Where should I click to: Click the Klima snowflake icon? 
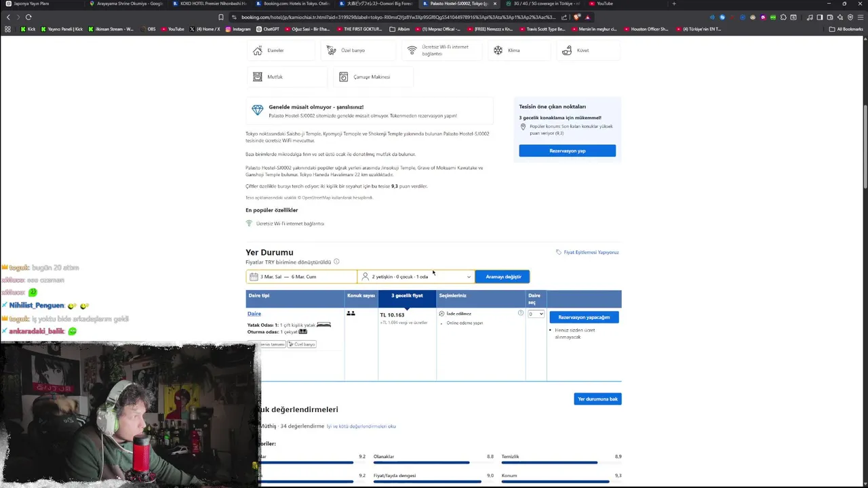click(x=498, y=50)
